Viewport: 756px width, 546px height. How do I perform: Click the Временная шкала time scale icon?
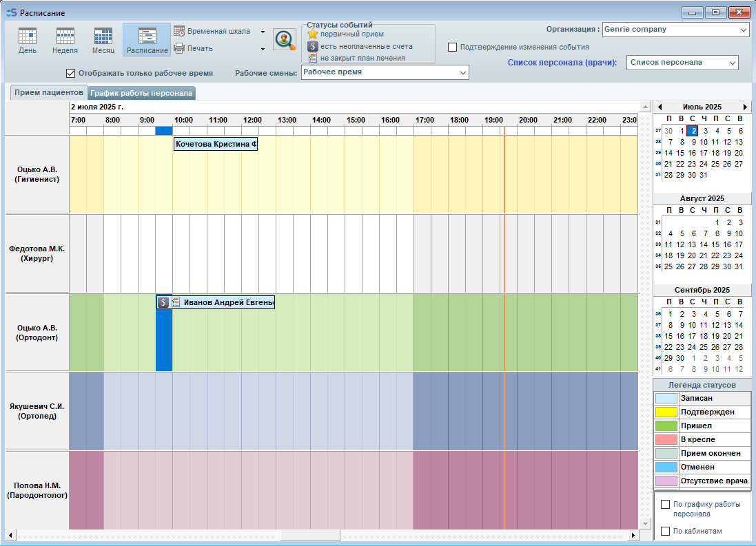pyautogui.click(x=179, y=31)
